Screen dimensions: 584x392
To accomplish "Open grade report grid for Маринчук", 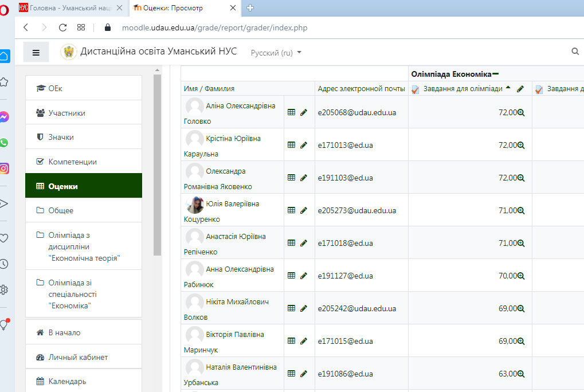I will [x=292, y=341].
